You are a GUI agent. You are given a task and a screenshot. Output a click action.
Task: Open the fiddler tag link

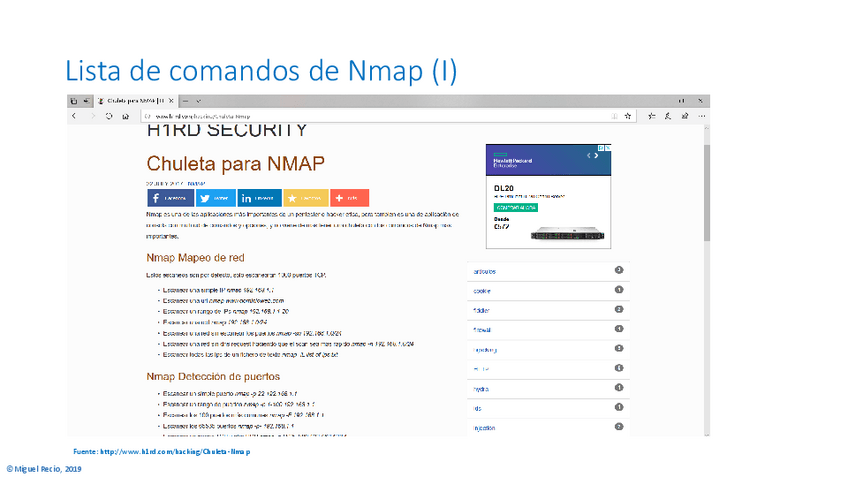point(481,311)
